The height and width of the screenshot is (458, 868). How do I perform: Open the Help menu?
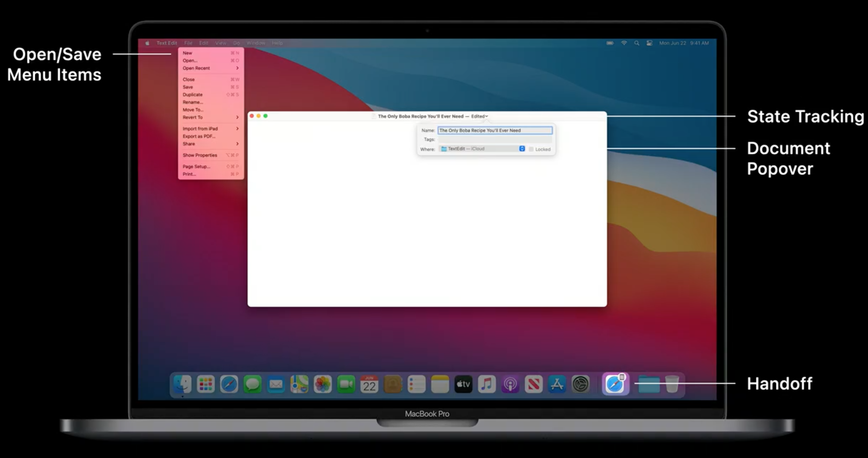277,43
